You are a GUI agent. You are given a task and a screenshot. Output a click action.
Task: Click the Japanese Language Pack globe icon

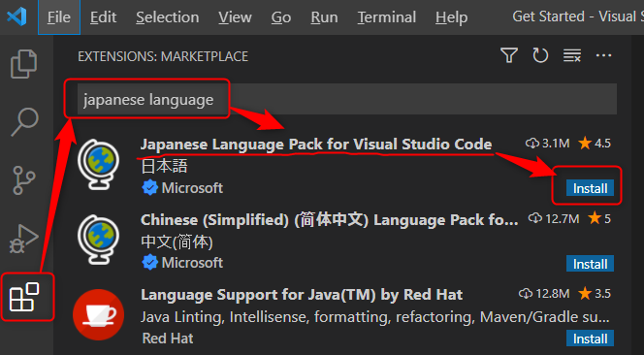[x=99, y=165]
